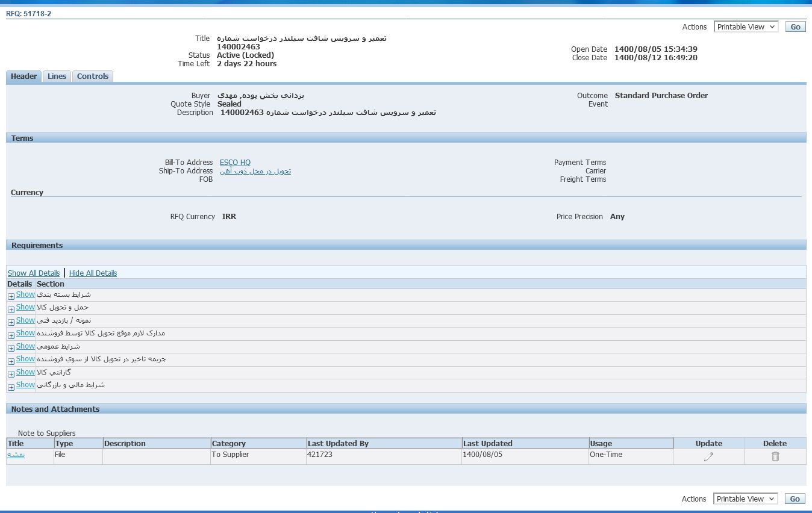
Task: Expand plus icon for شرایط بسته بندی
Action: (x=11, y=296)
